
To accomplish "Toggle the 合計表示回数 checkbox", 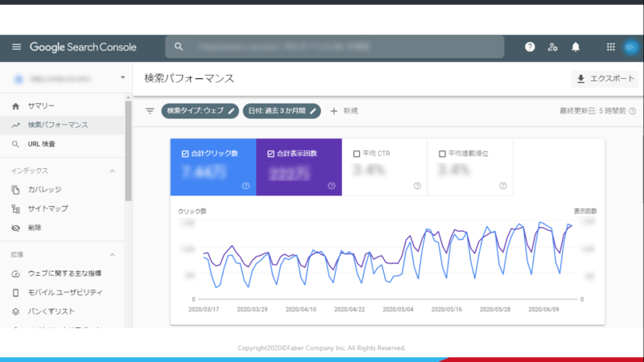I will [x=271, y=153].
